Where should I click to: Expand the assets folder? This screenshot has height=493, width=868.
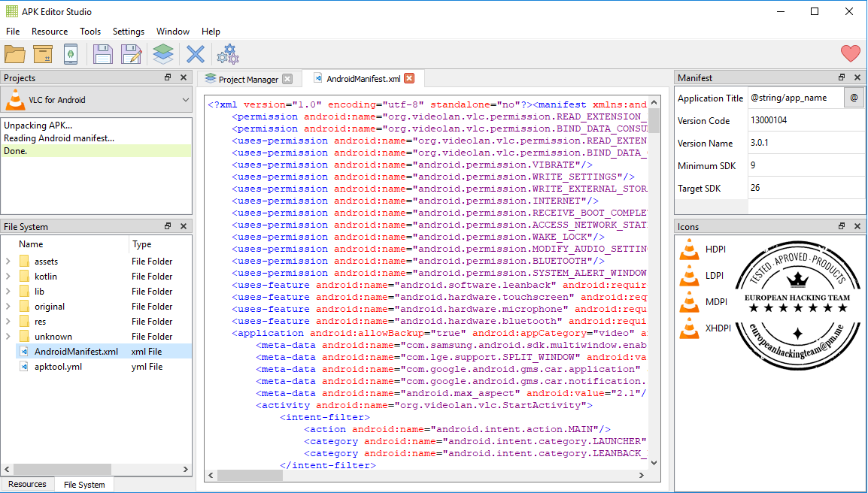pyautogui.click(x=6, y=261)
